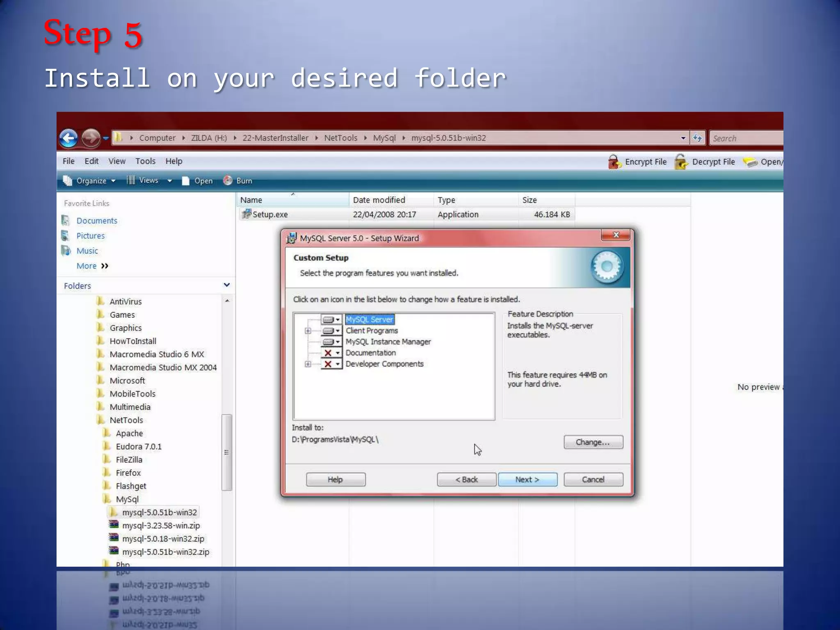Expand Client Programs tree node

pos(308,331)
